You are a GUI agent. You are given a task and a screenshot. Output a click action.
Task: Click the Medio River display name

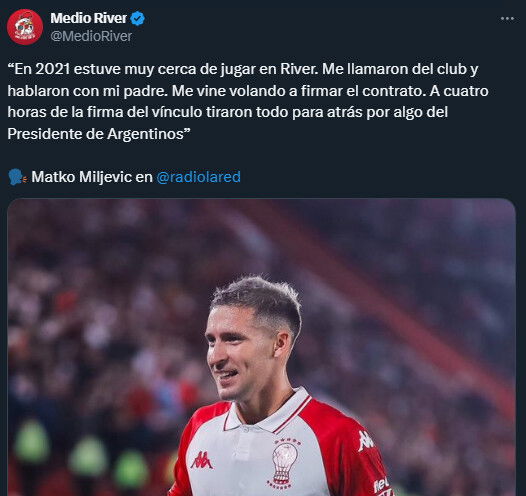coord(89,18)
